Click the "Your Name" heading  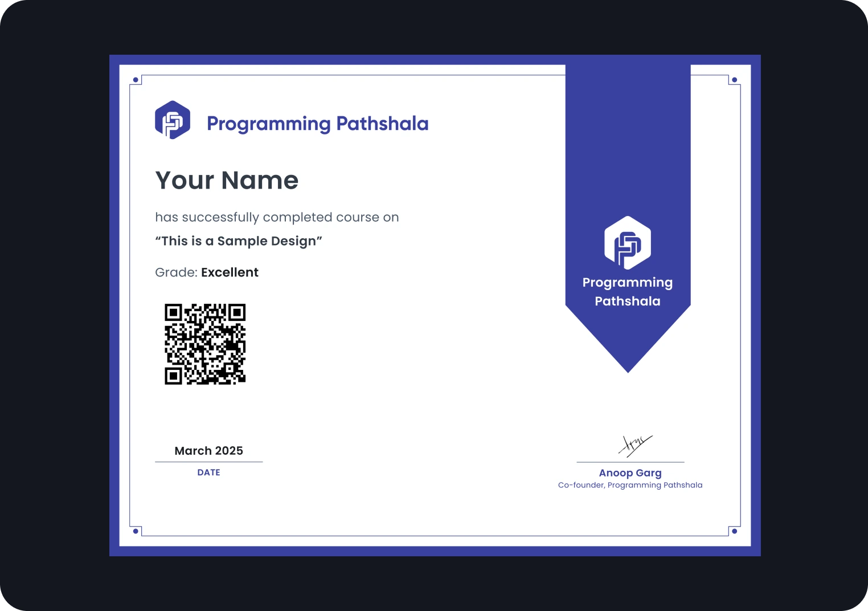(x=227, y=180)
